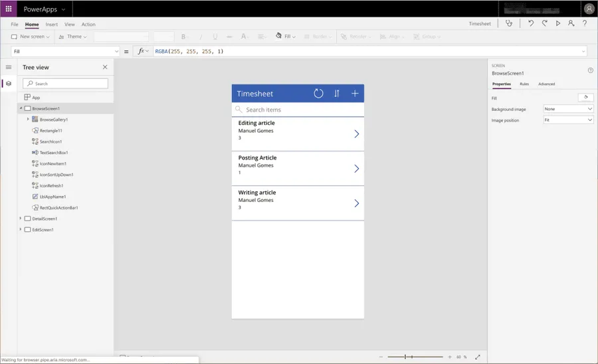
Task: Open the Insert menu
Action: 51,25
